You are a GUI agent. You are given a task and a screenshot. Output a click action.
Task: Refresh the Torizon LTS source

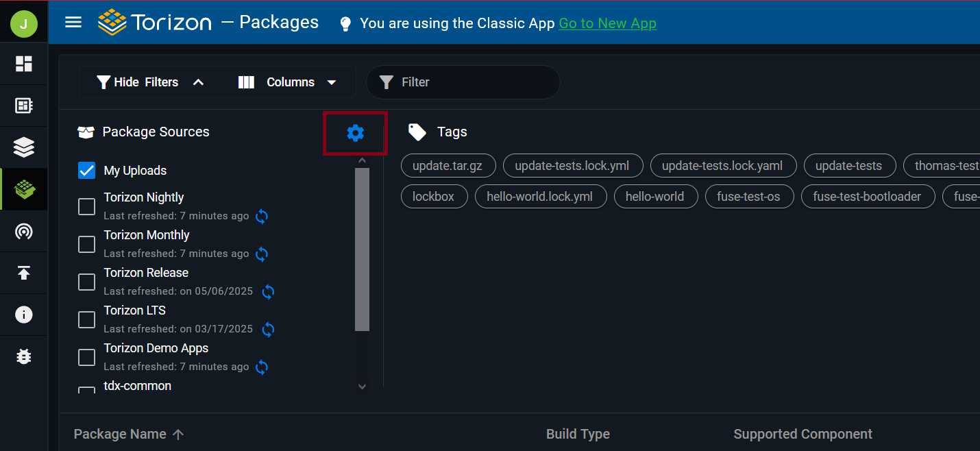[x=269, y=330]
